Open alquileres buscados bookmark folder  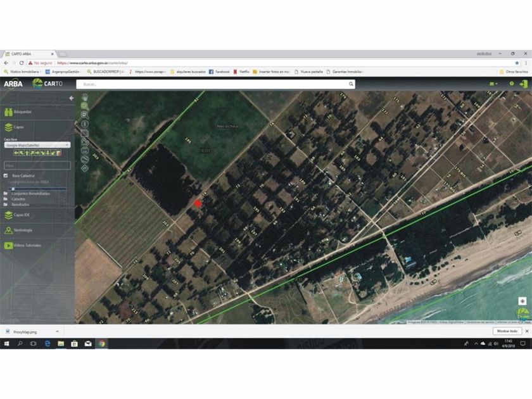(x=187, y=72)
